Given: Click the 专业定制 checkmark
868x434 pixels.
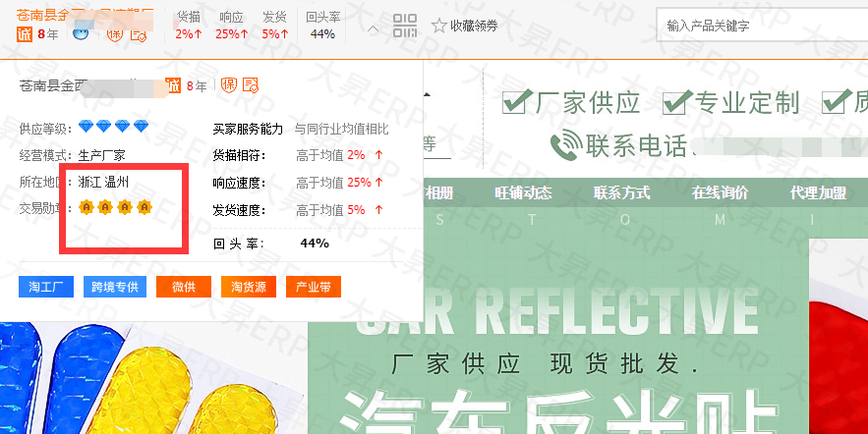Looking at the screenshot, I should tap(677, 101).
